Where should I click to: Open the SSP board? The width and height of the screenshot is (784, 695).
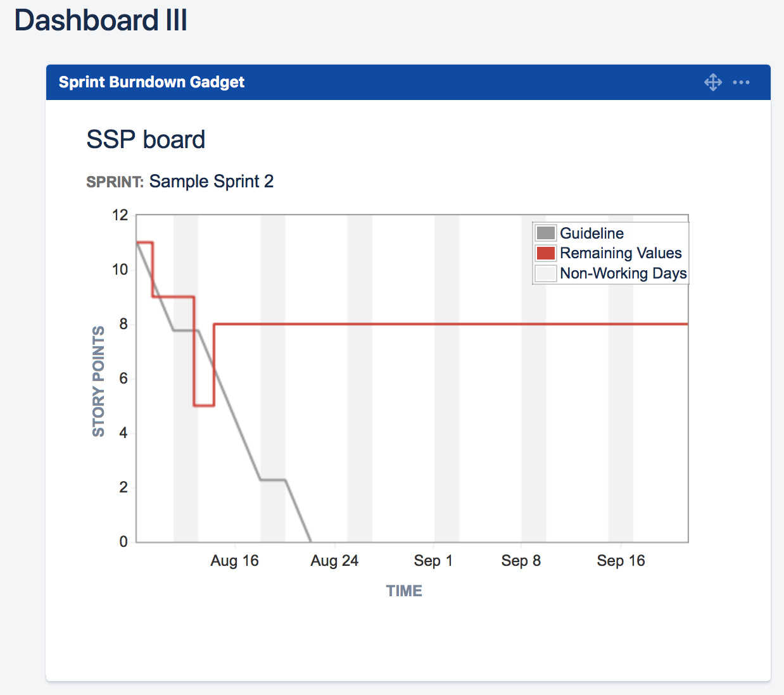pyautogui.click(x=146, y=139)
